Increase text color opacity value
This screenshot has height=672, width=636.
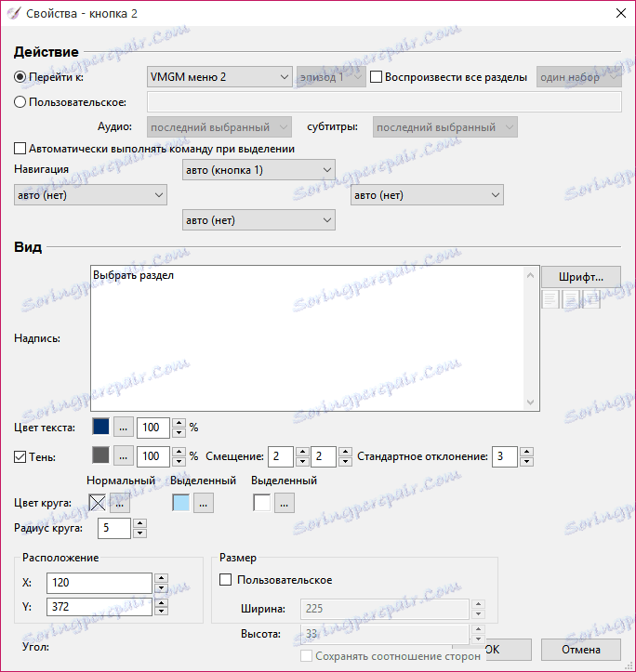tap(179, 423)
